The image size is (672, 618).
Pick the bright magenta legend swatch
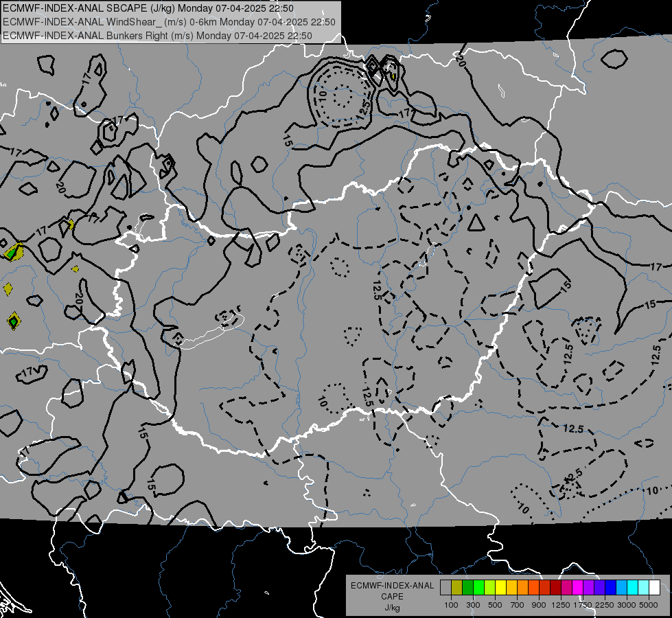coord(578,588)
